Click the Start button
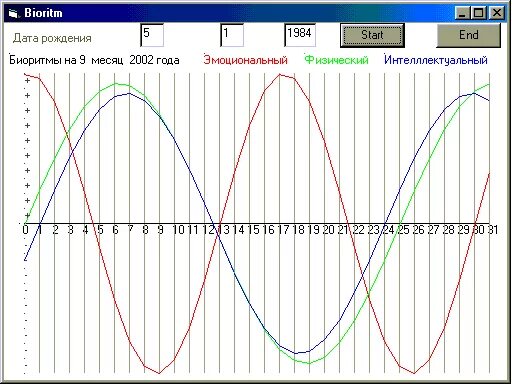The width and height of the screenshot is (512, 384). click(x=372, y=35)
